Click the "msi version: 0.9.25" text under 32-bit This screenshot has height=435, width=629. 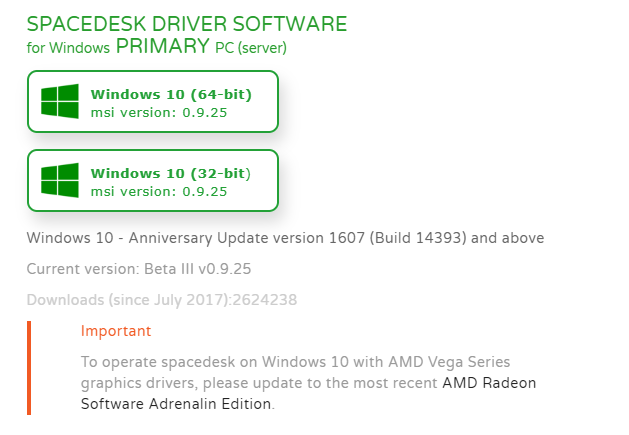point(159,192)
